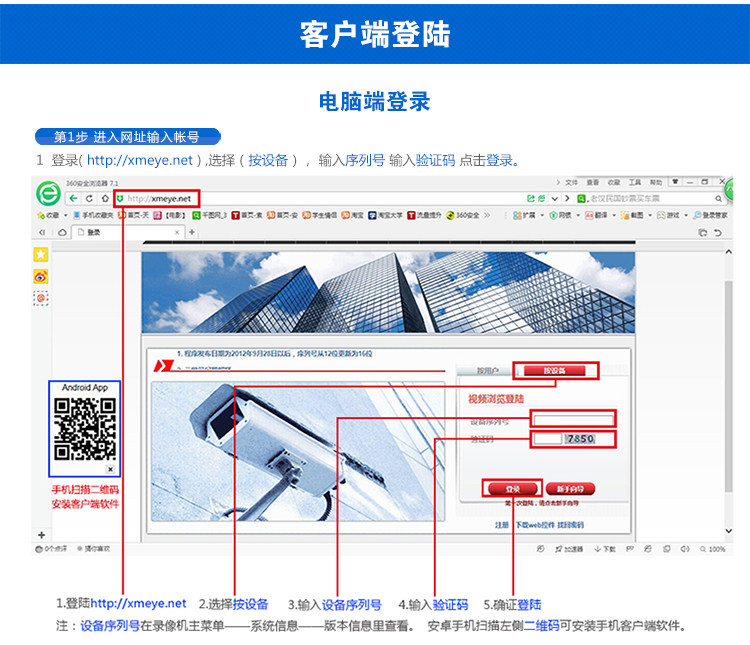750x645 pixels.
Task: Close the 登录 browser tab
Action: click(177, 232)
